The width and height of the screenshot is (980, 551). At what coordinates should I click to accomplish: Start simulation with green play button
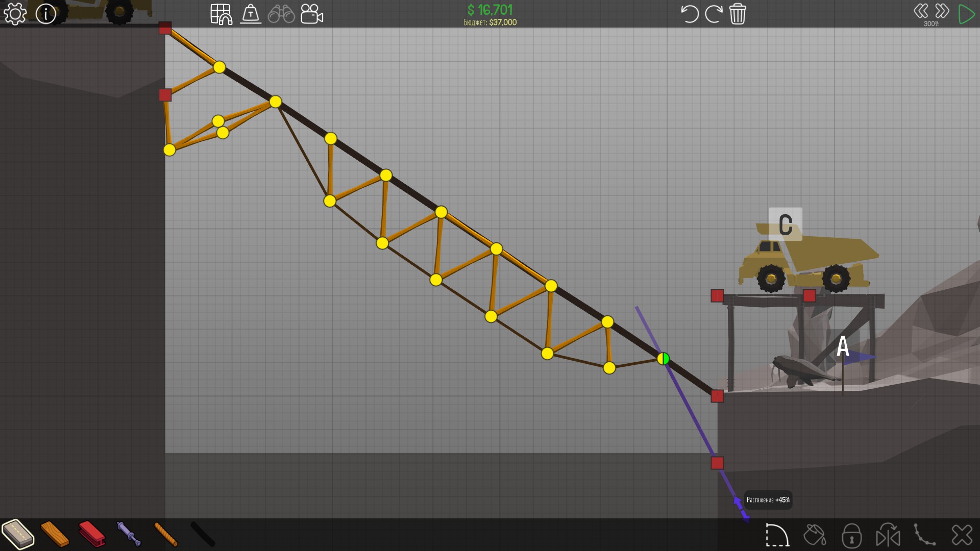966,14
